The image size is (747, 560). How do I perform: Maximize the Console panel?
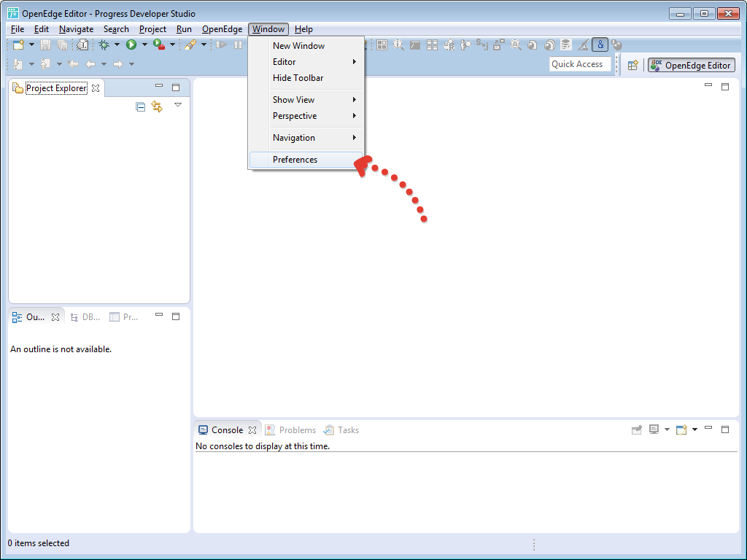pyautogui.click(x=725, y=429)
